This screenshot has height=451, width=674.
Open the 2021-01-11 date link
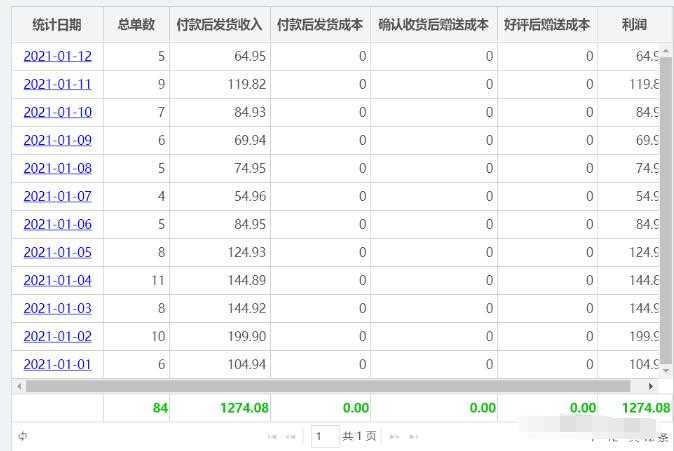57,85
